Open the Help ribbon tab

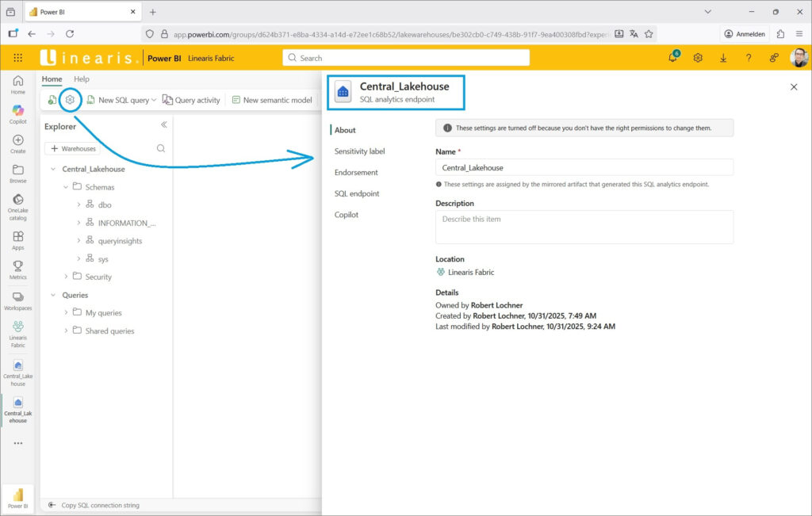pyautogui.click(x=81, y=79)
